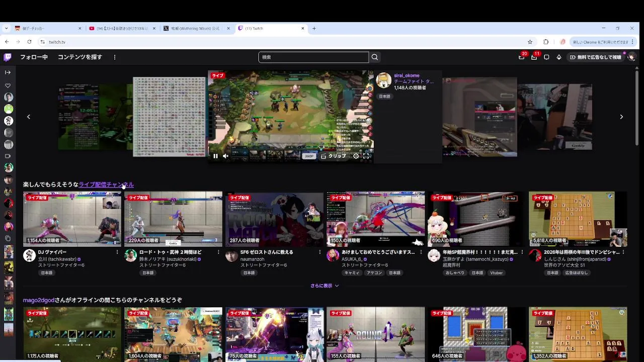The image size is (644, 362).
Task: Click the 世界のアソビ大全 51 category link
Action: click(565, 265)
